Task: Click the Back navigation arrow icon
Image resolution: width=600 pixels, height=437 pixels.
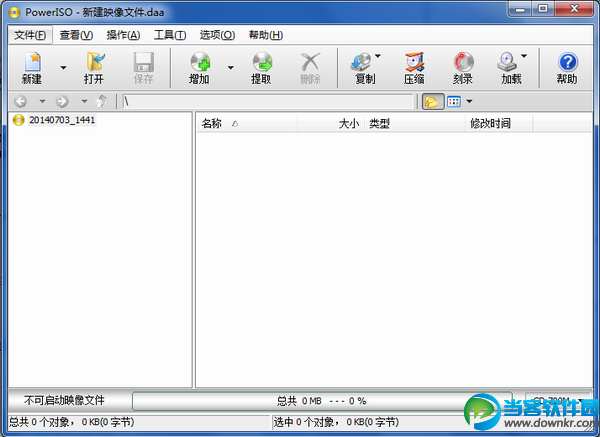Action: (20, 101)
